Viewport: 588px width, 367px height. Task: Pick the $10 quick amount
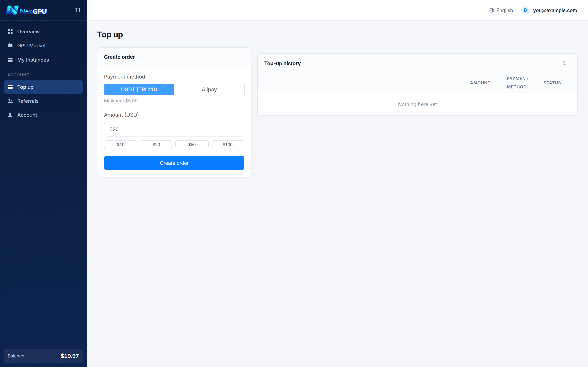tap(121, 144)
